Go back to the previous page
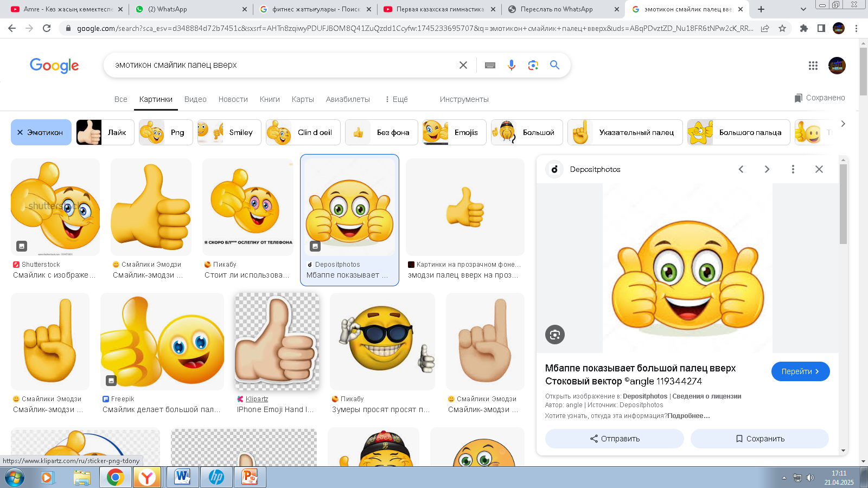Screen dimensions: 868x488 (12, 28)
